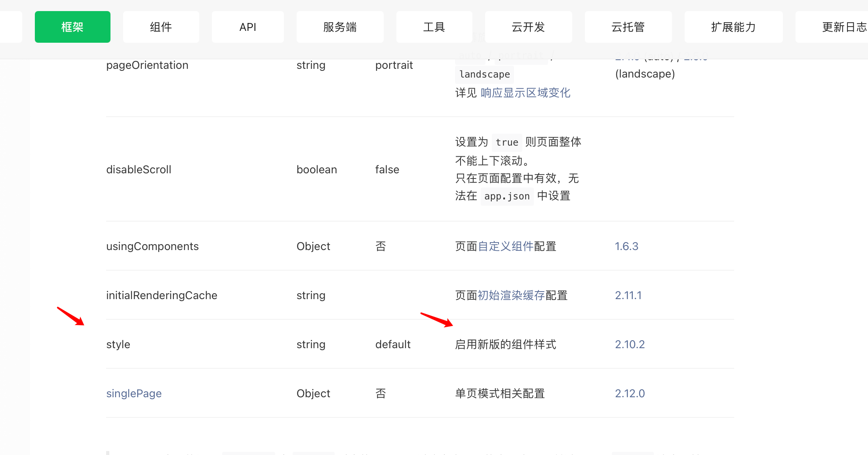Open the 扩展能力 tab
Screen dimensions: 868x455
[x=733, y=27]
